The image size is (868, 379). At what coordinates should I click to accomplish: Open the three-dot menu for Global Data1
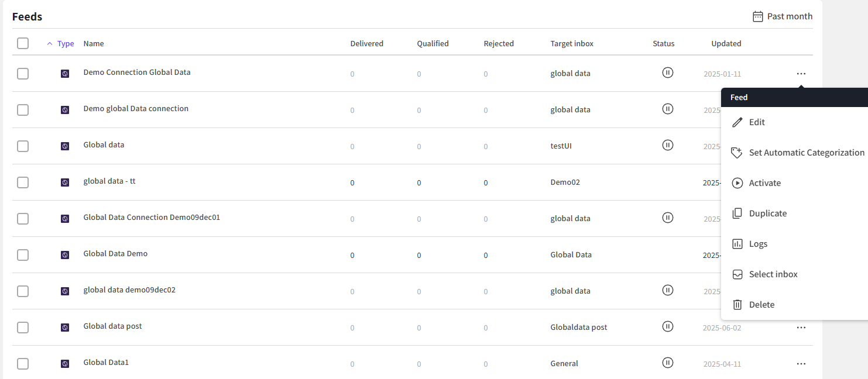tap(801, 364)
